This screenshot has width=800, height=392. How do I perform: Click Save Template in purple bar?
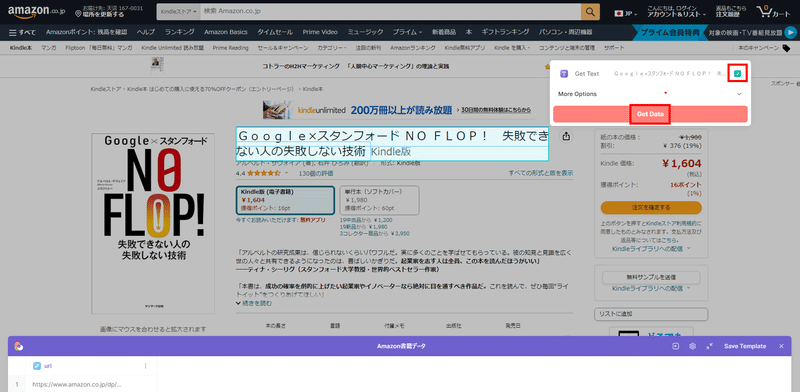(745, 346)
